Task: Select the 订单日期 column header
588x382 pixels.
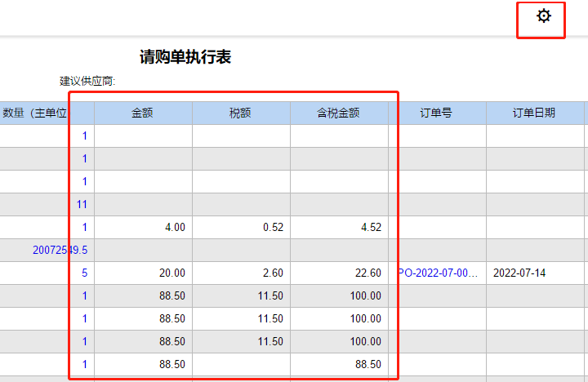Action: 534,113
